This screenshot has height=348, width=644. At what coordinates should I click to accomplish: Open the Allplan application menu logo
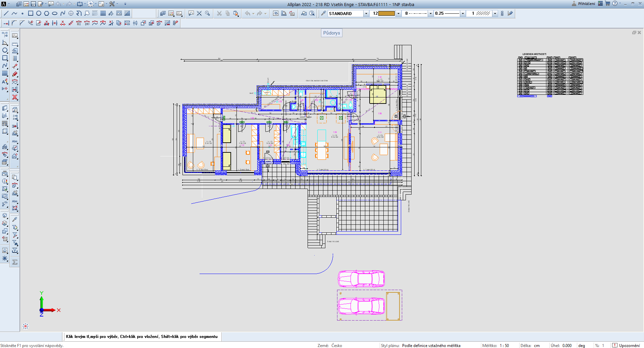pyautogui.click(x=4, y=4)
